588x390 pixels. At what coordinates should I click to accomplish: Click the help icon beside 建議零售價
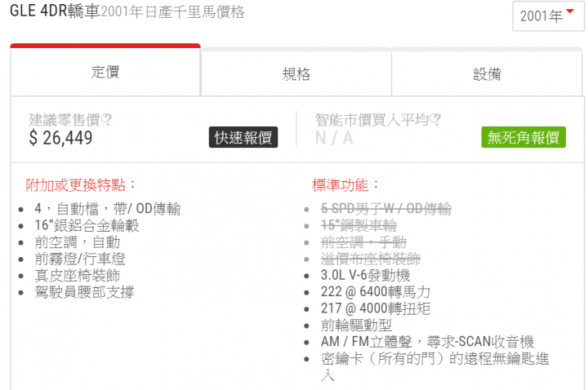pos(106,120)
